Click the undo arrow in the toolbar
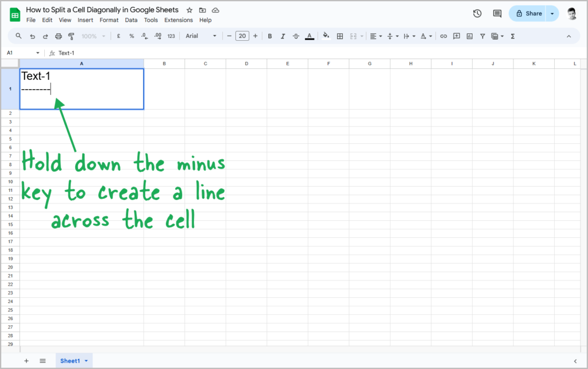Viewport: 588px width, 369px height. [32, 36]
